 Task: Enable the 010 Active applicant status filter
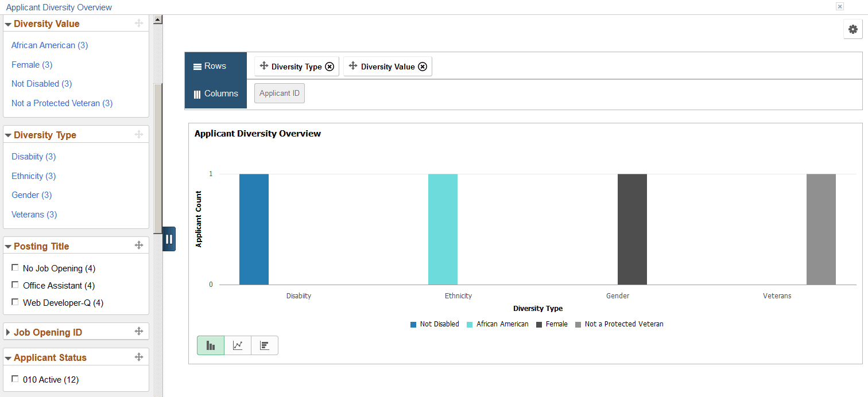point(15,378)
